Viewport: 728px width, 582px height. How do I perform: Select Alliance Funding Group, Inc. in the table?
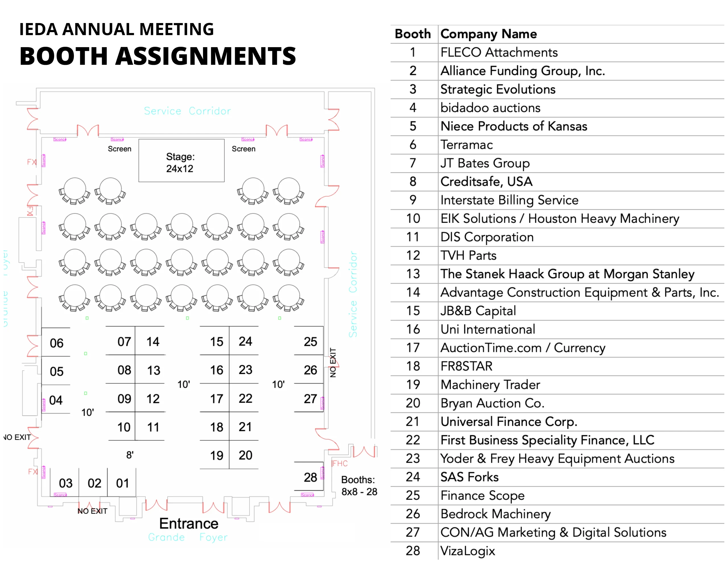coord(522,71)
